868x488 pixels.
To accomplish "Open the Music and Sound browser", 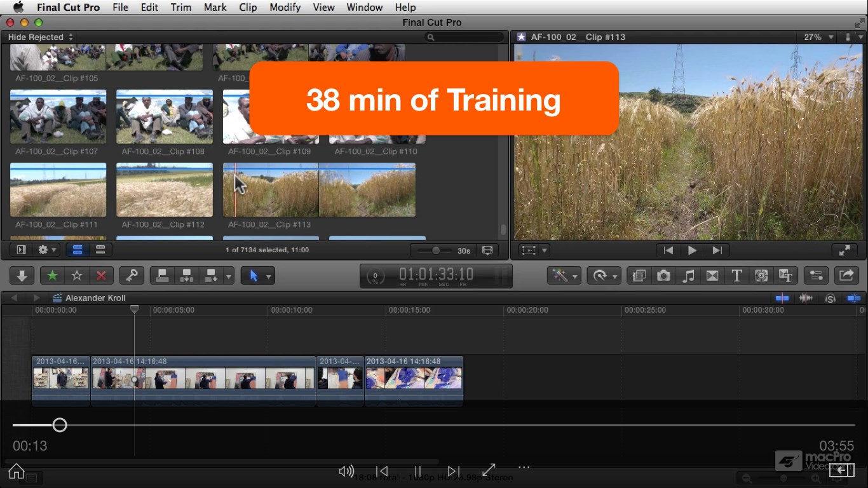I will coord(688,276).
